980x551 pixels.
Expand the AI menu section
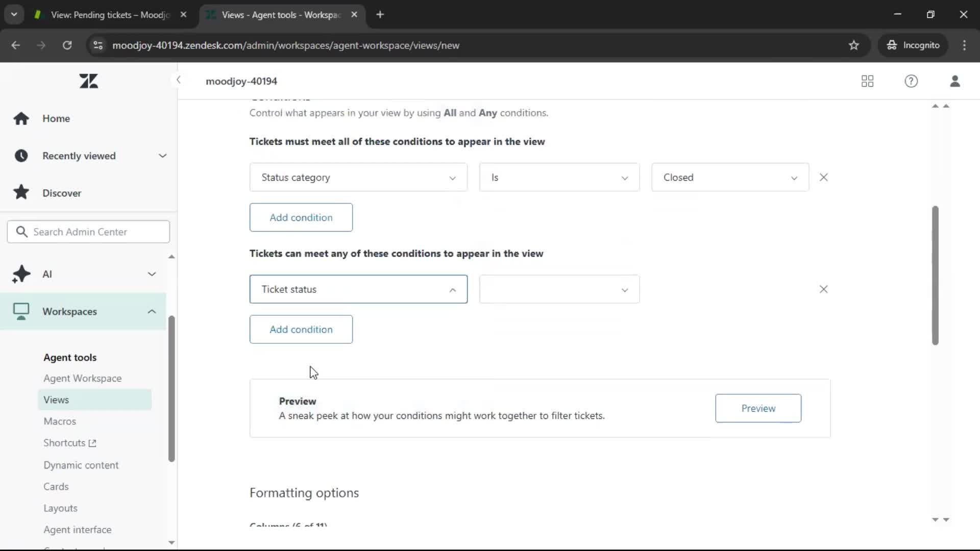click(152, 274)
